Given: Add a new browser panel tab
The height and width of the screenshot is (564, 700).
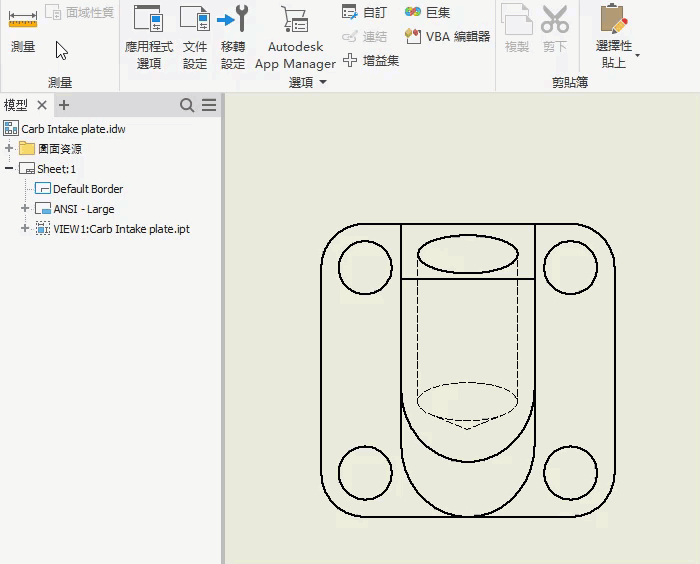Looking at the screenshot, I should [64, 105].
